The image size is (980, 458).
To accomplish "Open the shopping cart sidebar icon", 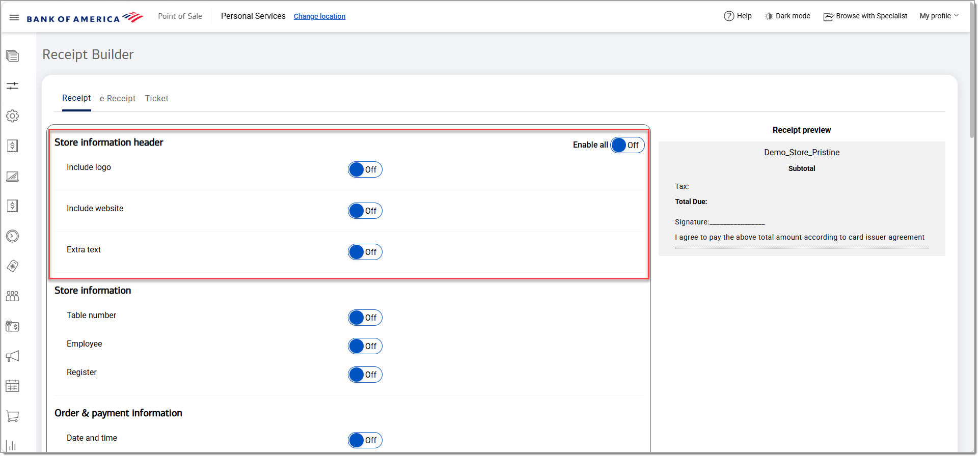I will 13,416.
